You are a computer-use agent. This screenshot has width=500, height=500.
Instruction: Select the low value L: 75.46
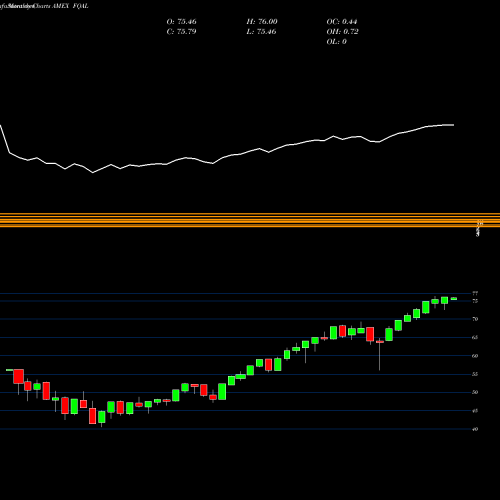[x=262, y=32]
